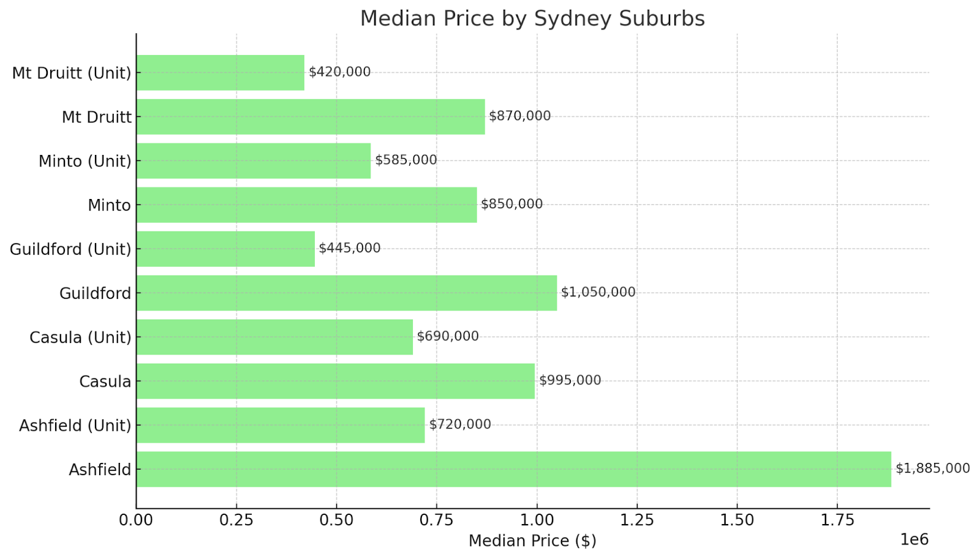Select the $850,000 value label

tap(512, 204)
